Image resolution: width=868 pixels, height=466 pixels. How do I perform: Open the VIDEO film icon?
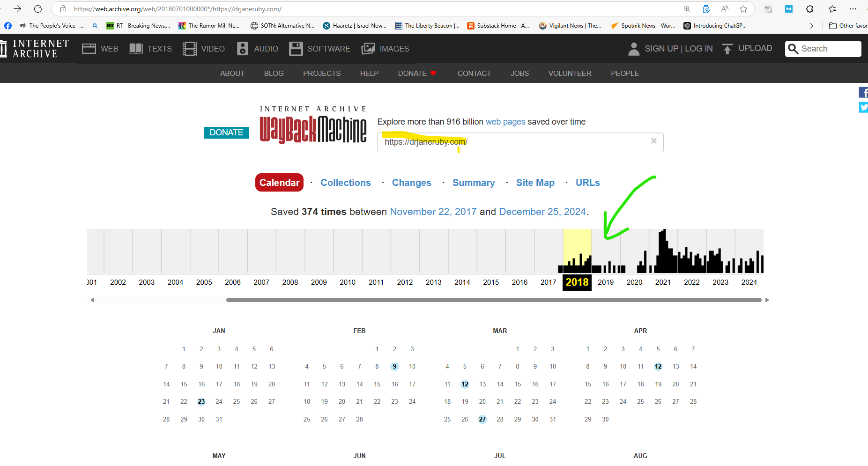190,49
